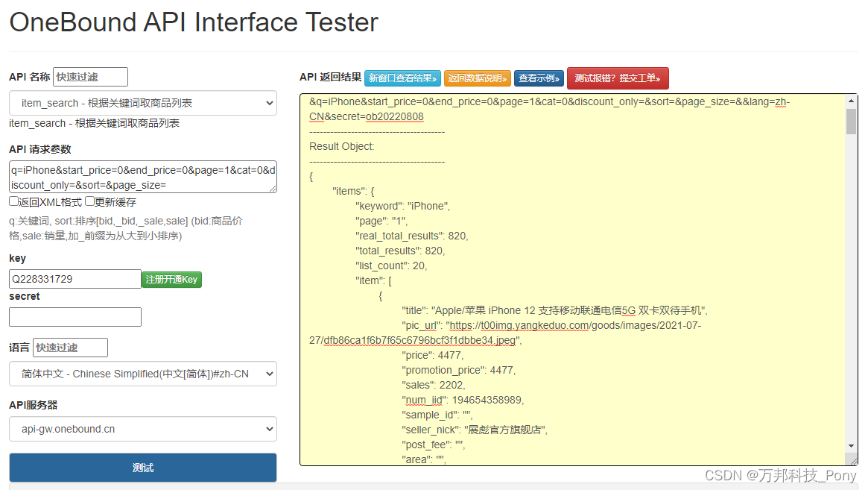Click the 查看示例 button
This screenshot has height=490, width=868.
point(539,78)
